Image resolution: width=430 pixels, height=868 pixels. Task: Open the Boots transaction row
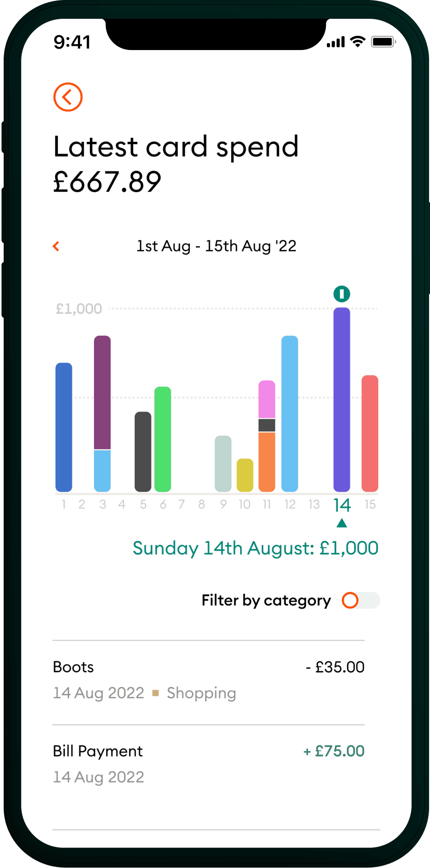point(209,679)
